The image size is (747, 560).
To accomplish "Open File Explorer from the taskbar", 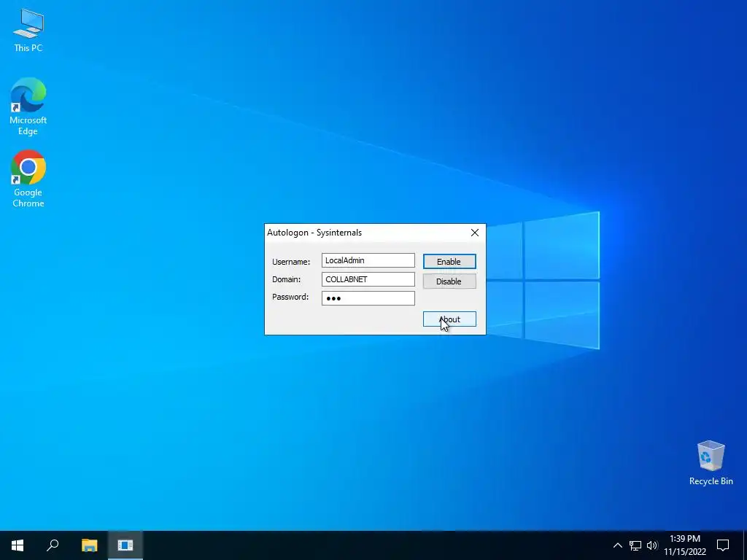I will point(89,545).
